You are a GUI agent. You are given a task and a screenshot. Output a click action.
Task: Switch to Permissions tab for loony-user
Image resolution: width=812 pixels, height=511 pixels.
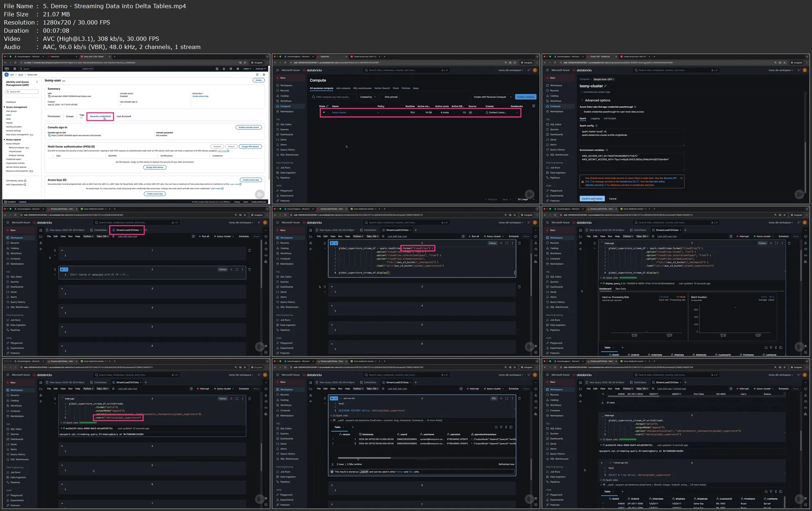tap(54, 116)
